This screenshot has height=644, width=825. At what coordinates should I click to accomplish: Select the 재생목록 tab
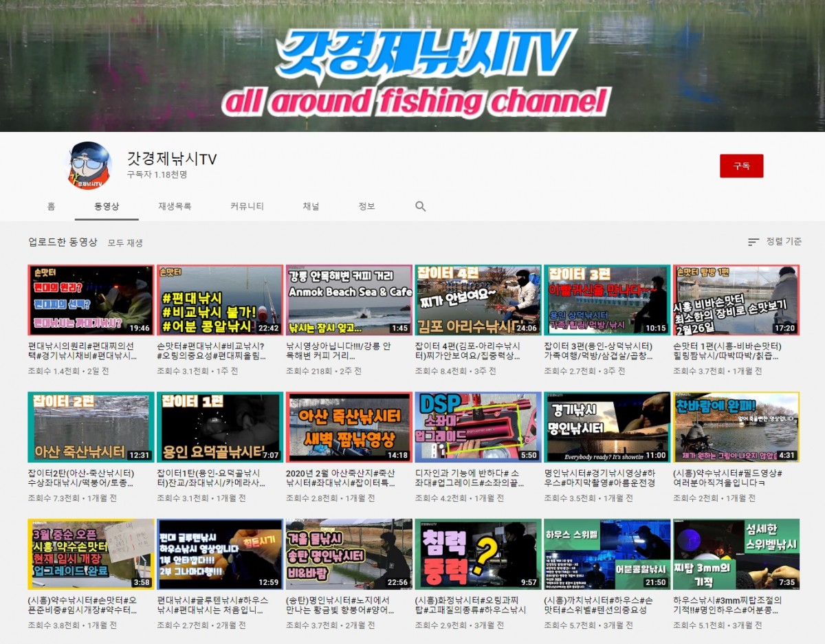[x=175, y=206]
